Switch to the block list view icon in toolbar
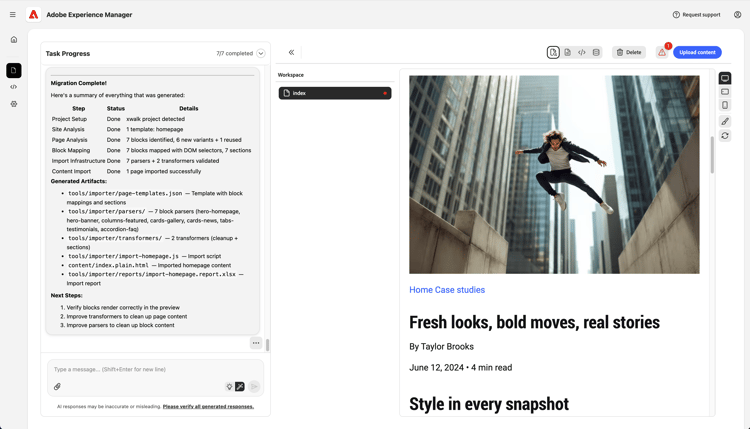Viewport: 750px width, 429px height. coord(596,53)
